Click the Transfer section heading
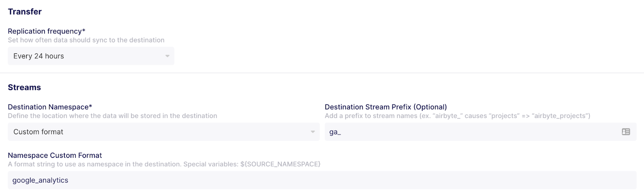644x194 pixels. point(25,12)
